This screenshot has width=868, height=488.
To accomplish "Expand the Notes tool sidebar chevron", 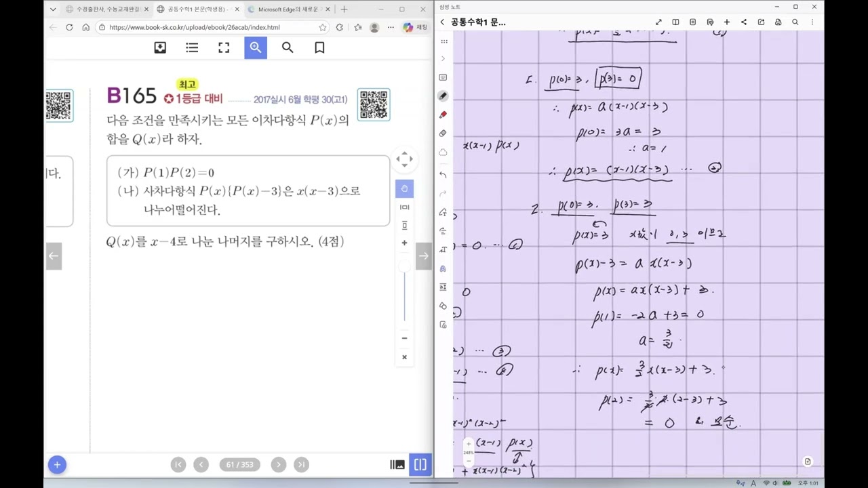I will coord(443,59).
